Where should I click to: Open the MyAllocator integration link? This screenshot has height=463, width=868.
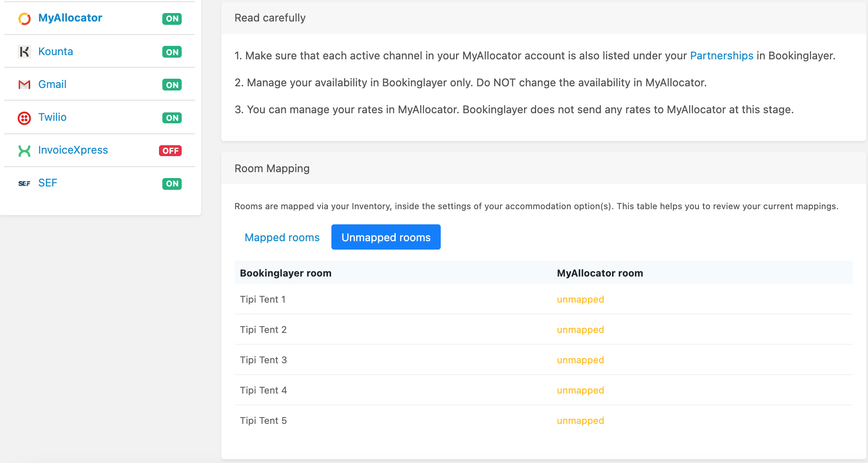click(70, 18)
